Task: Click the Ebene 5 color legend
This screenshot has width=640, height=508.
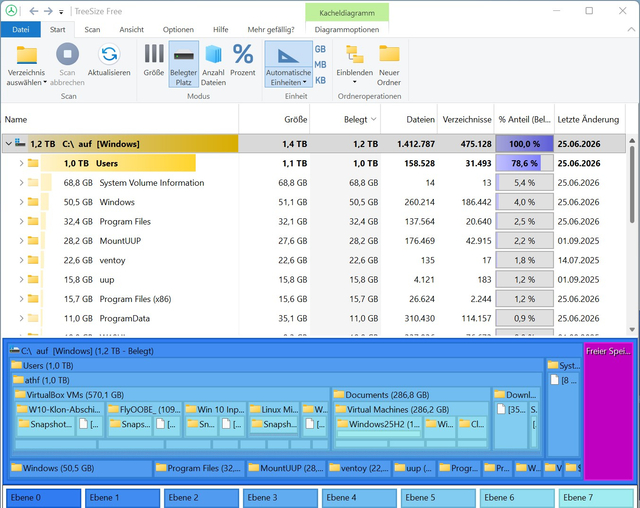Action: pos(438,498)
